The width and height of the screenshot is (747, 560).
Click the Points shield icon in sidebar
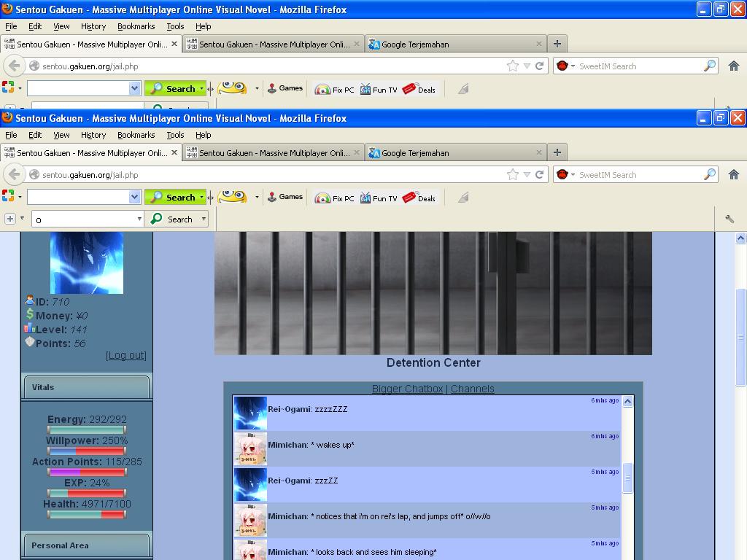pos(29,342)
